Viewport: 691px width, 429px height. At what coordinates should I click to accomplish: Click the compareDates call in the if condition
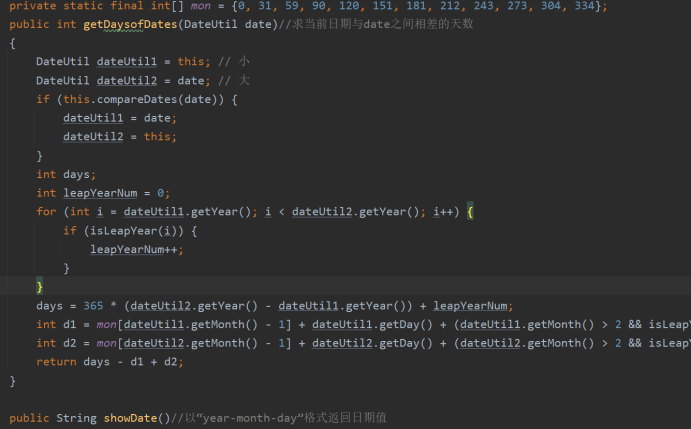(137, 99)
